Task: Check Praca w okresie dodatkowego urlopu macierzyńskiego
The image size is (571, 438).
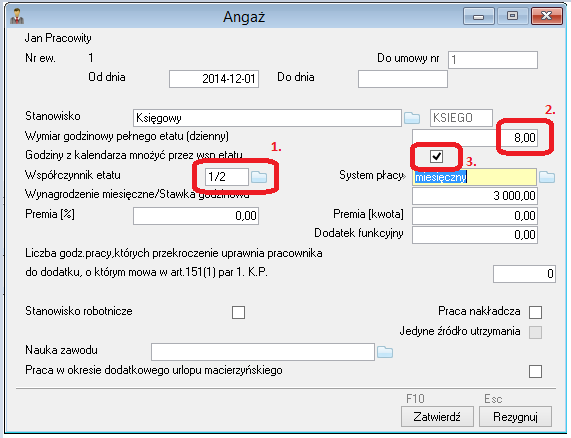Action: (x=535, y=371)
